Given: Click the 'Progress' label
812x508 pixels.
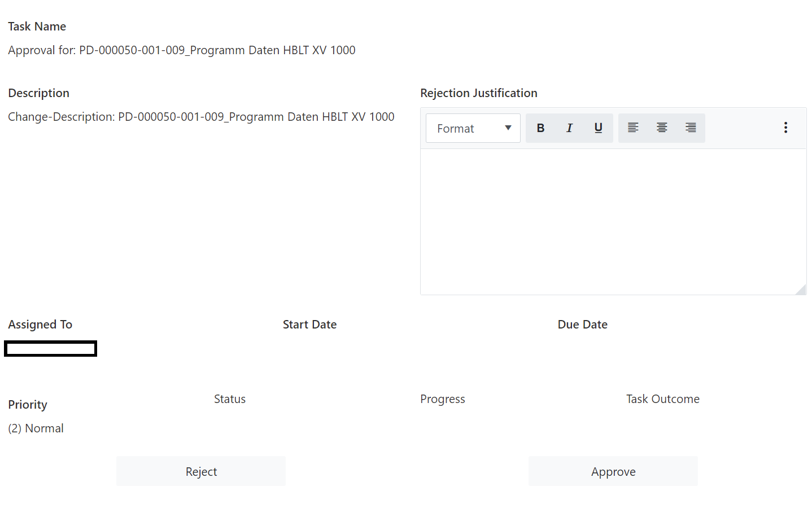Looking at the screenshot, I should click(x=443, y=399).
